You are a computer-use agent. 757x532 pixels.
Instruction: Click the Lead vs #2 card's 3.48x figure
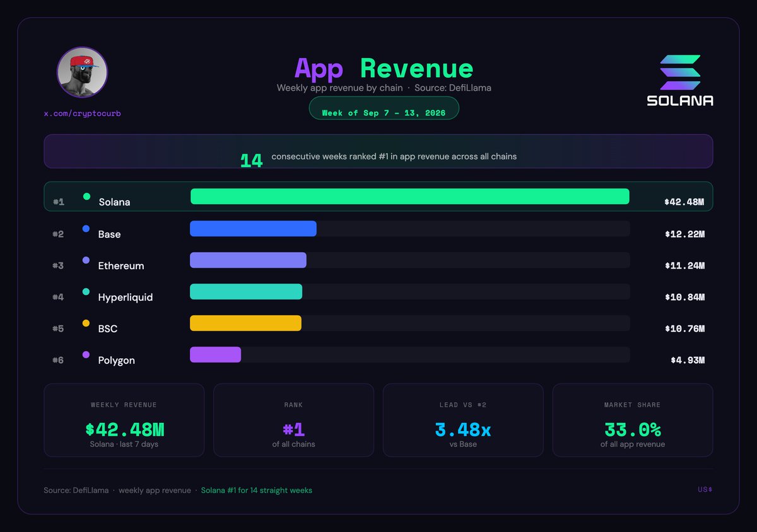click(463, 430)
